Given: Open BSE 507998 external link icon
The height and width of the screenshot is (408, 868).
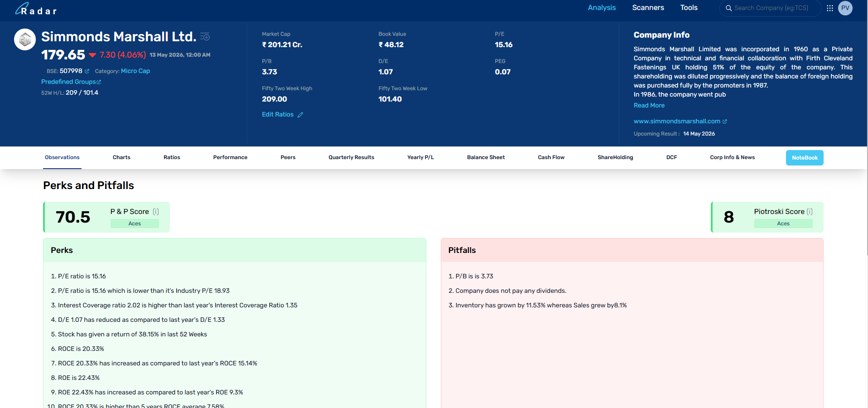Looking at the screenshot, I should click(x=87, y=71).
